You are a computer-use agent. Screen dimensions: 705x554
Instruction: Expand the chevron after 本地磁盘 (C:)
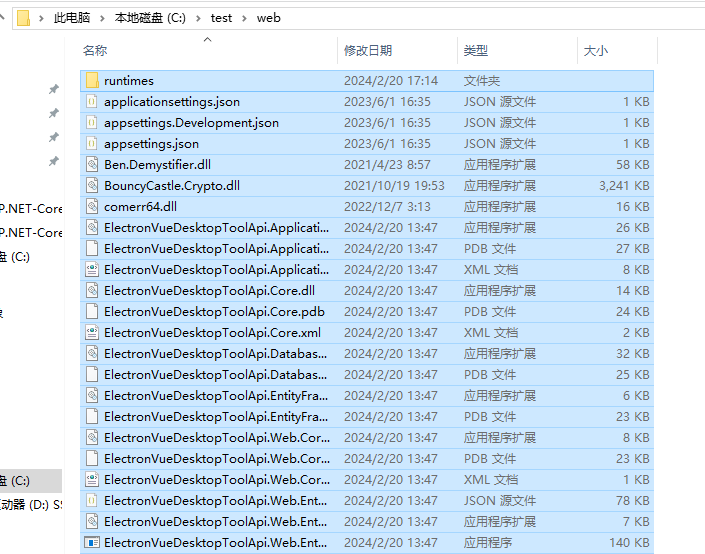(198, 18)
